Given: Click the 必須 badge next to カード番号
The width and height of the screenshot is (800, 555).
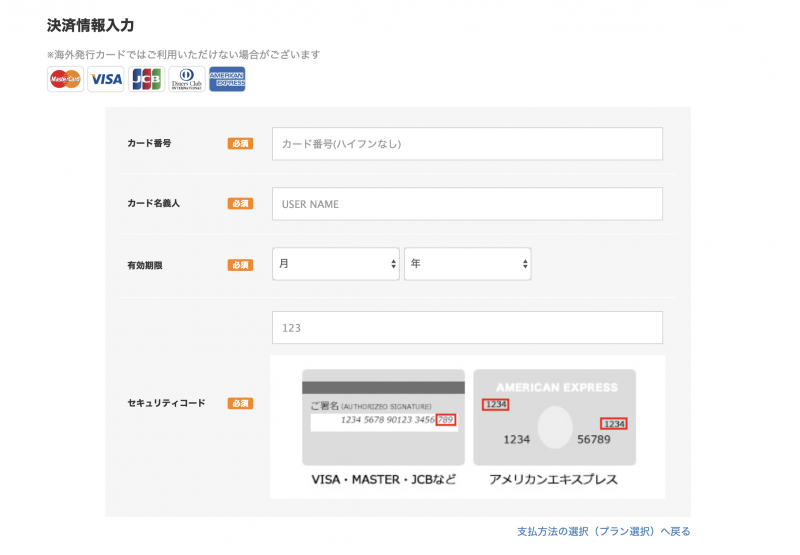Looking at the screenshot, I should point(240,144).
